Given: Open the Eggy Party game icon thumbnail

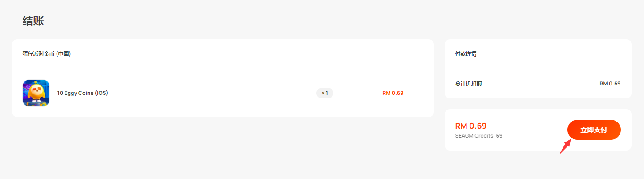Looking at the screenshot, I should pyautogui.click(x=36, y=93).
